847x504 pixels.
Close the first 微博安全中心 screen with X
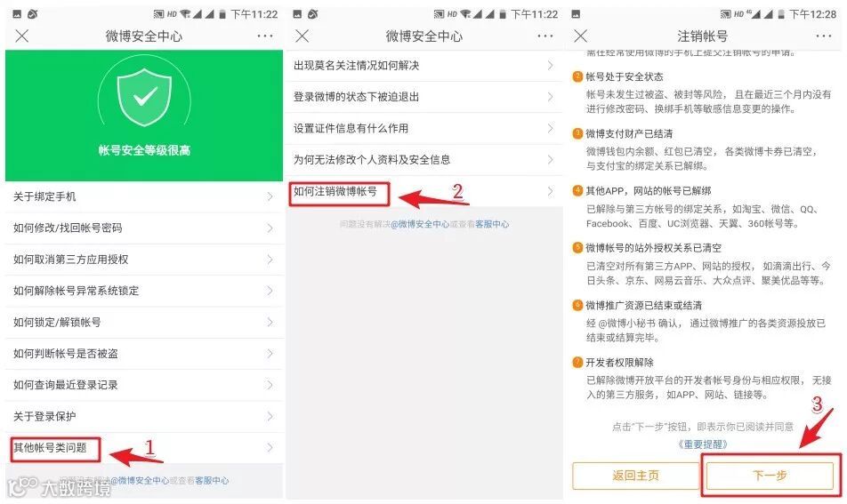tap(22, 36)
